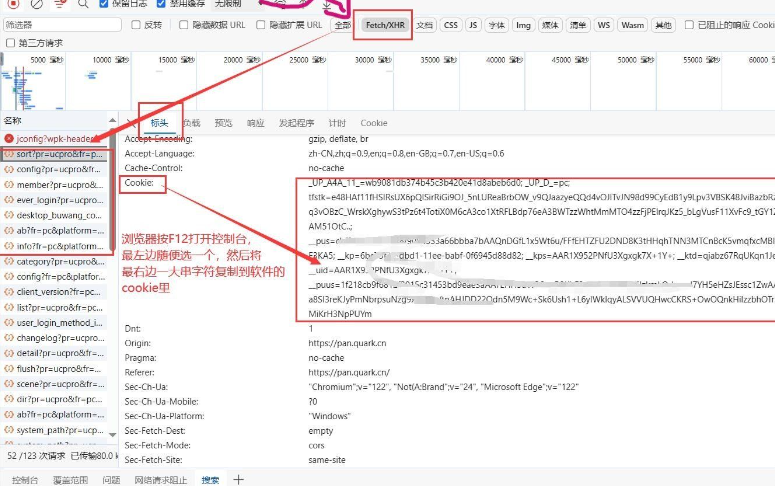
Task: Enable 已阻止的响应 Cookie checkbox
Action: tap(689, 25)
